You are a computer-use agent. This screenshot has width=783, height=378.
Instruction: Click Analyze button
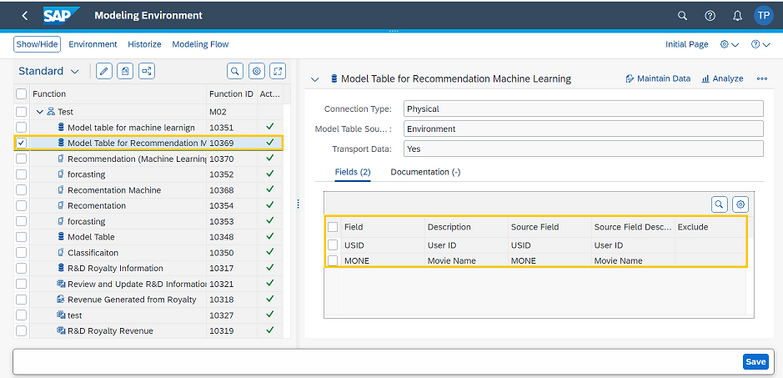point(723,79)
